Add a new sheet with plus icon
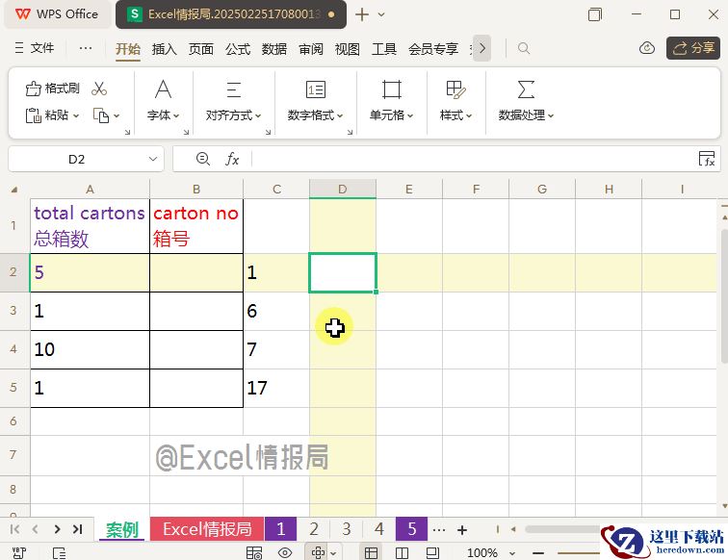728x560 pixels. (x=462, y=530)
